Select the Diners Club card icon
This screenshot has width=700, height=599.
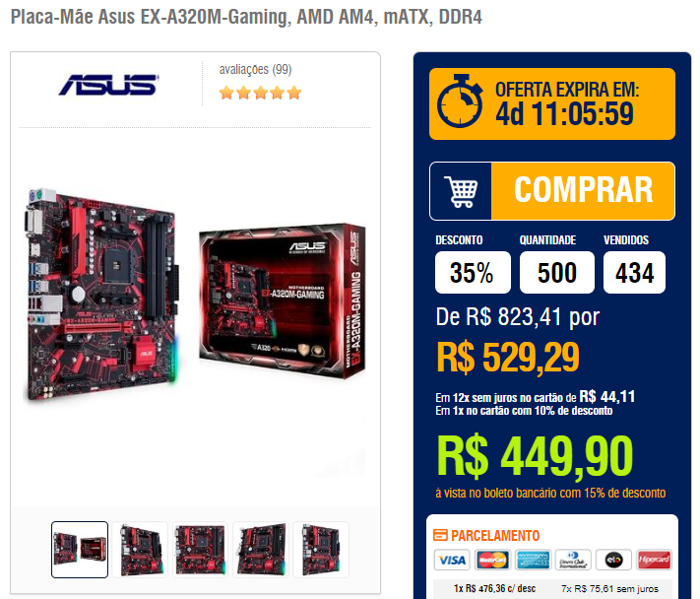pyautogui.click(x=573, y=560)
